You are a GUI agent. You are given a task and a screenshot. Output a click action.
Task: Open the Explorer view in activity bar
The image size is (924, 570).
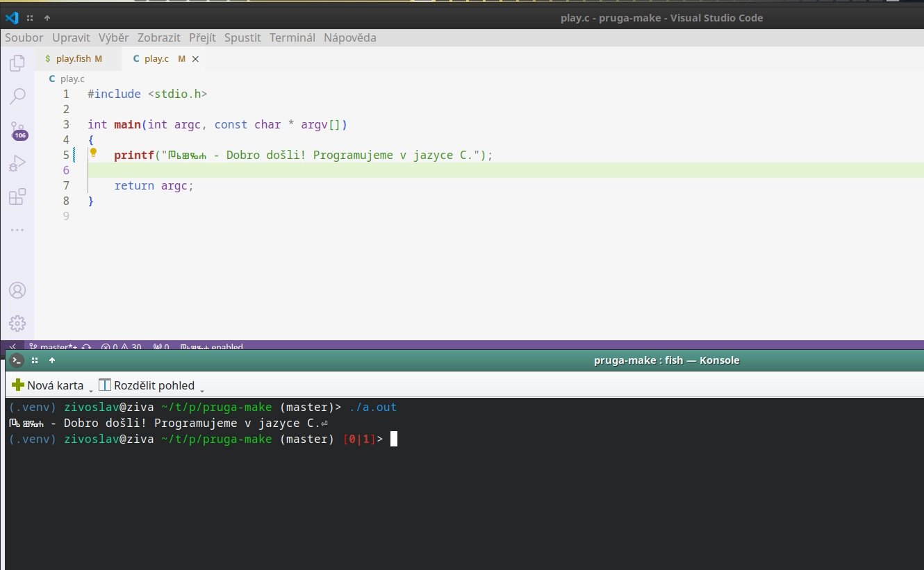[x=17, y=65]
